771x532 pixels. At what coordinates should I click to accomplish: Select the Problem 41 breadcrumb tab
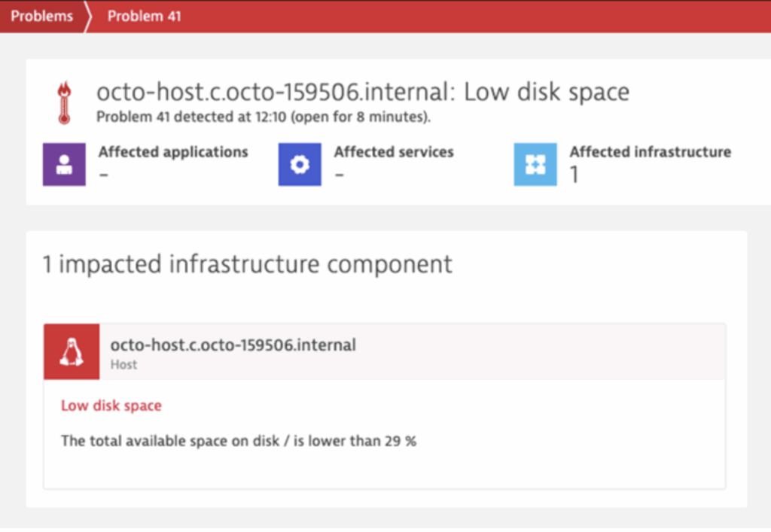click(144, 16)
